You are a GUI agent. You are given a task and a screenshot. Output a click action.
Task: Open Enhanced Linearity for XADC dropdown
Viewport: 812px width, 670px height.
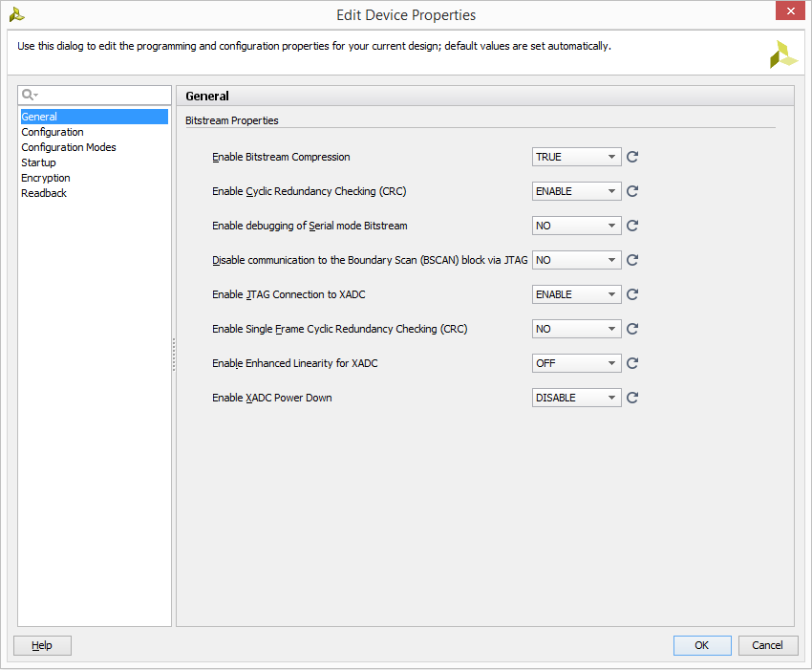click(x=576, y=363)
